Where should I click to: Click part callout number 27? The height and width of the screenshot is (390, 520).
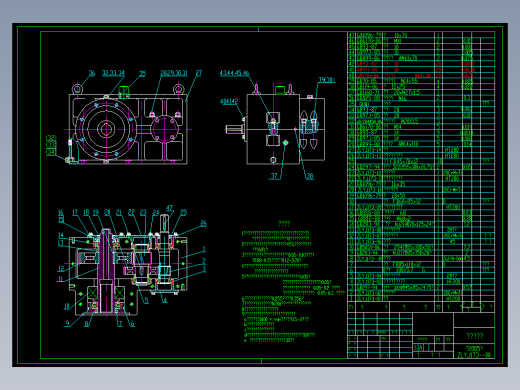pyautogui.click(x=199, y=73)
